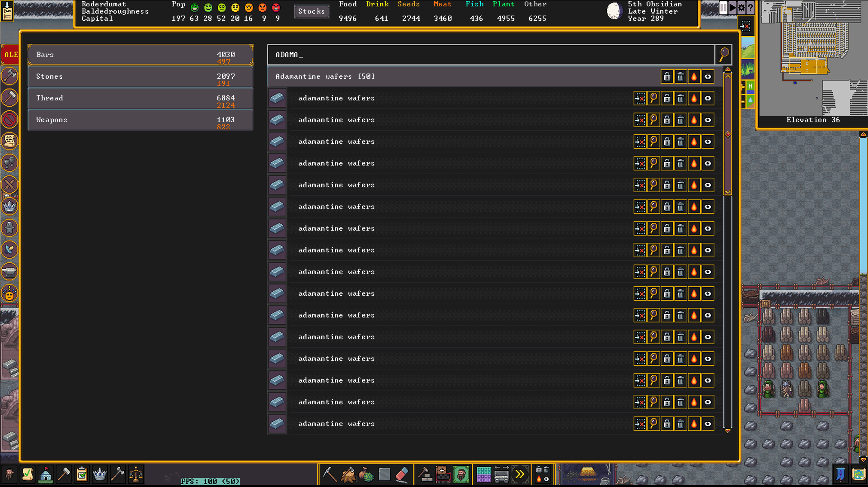This screenshot has width=868, height=487.
Task: Open the purple burrows grid icon
Action: [x=483, y=474]
